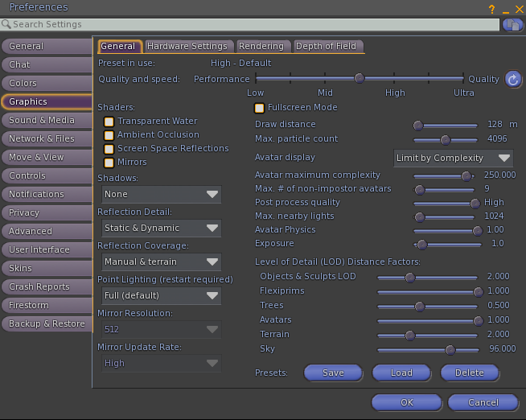
Task: Reset graphics to recommended defaults icon
Action: pos(513,80)
